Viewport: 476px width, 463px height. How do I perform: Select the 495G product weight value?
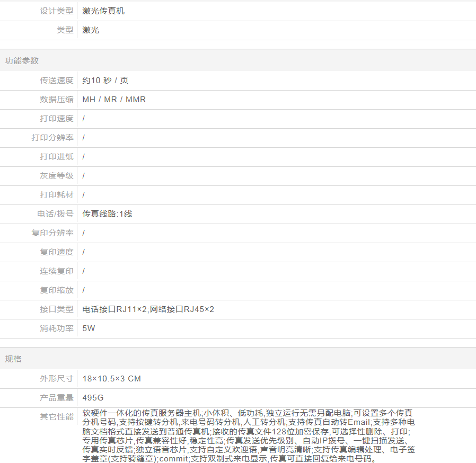click(93, 398)
